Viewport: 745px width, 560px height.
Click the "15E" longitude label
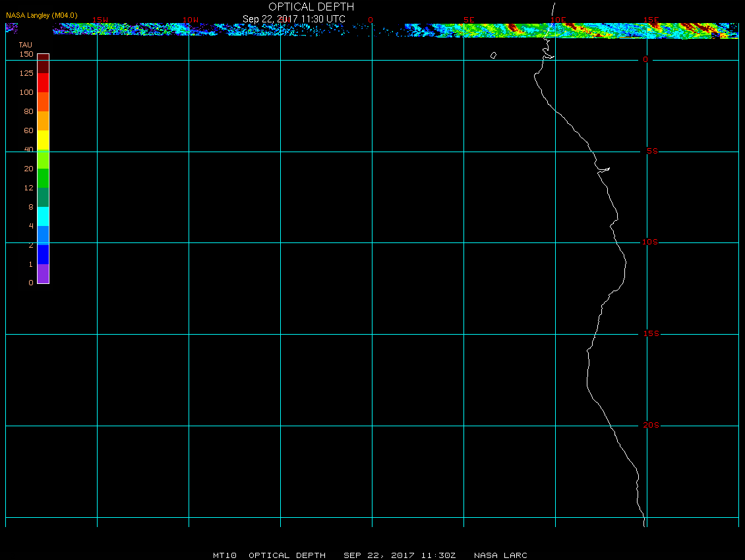pyautogui.click(x=651, y=20)
